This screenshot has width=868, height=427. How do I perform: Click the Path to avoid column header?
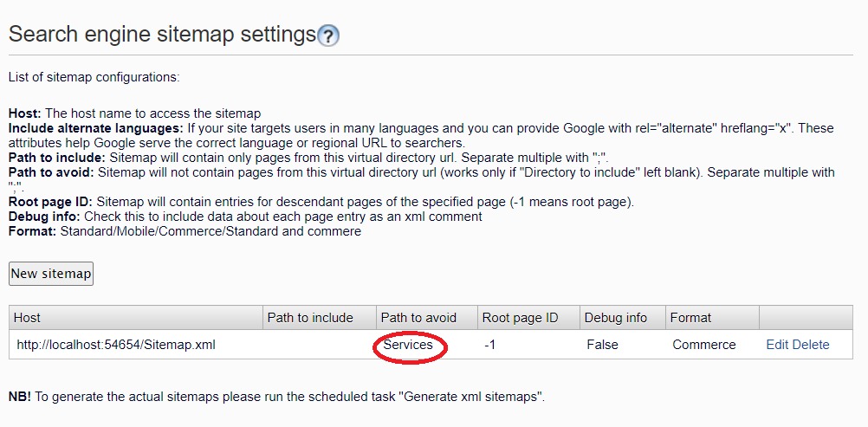(418, 318)
